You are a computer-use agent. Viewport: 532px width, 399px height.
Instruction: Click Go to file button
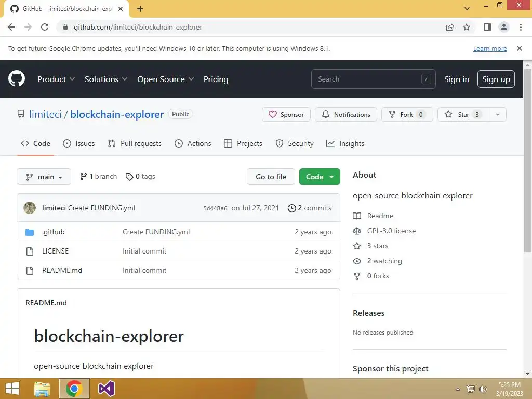click(271, 177)
